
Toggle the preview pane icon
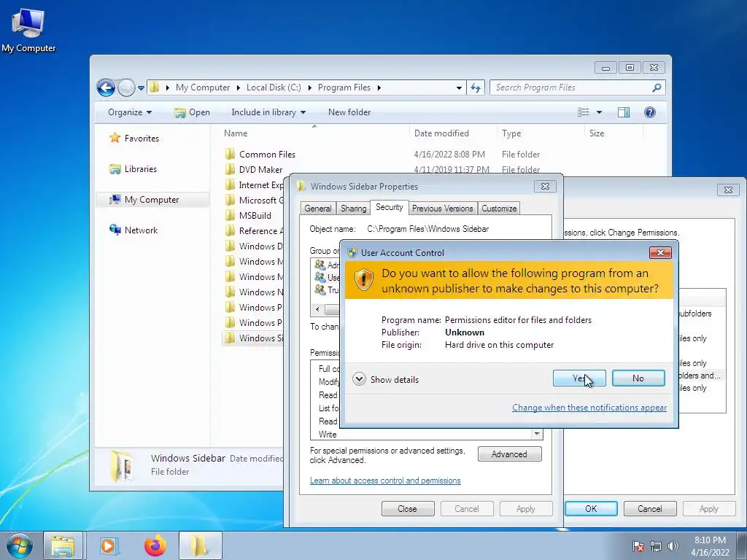[x=624, y=112]
